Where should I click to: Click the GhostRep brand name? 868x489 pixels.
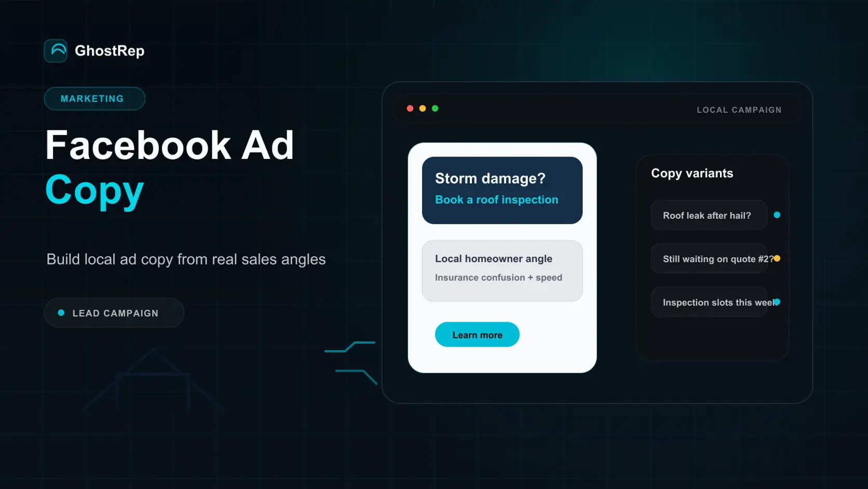(110, 51)
